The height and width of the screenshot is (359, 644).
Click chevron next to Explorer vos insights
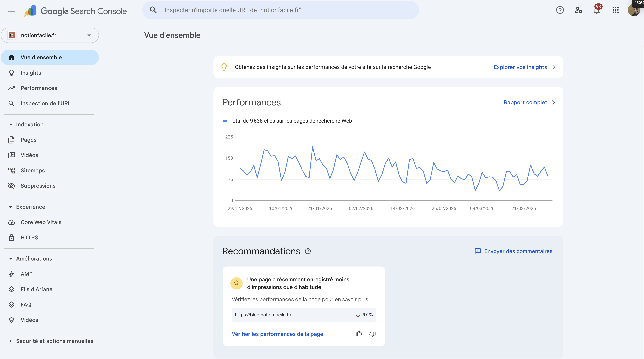click(553, 67)
